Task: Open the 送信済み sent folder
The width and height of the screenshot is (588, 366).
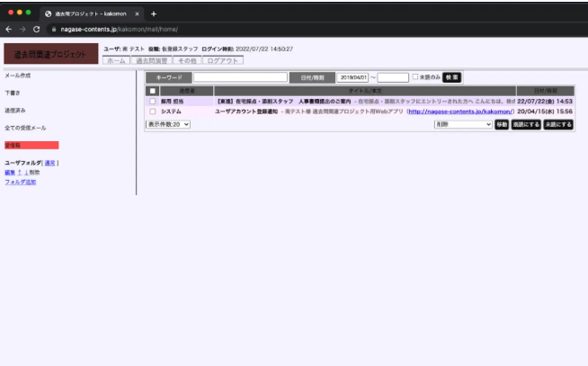Action: (15, 111)
